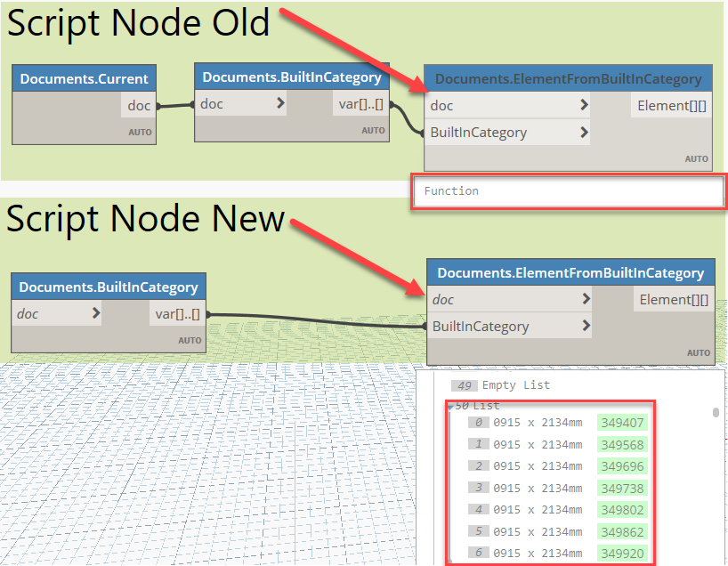728x566 pixels.
Task: Select old Documents.ElementFromBuiltInCategory node header
Action: 568,78
